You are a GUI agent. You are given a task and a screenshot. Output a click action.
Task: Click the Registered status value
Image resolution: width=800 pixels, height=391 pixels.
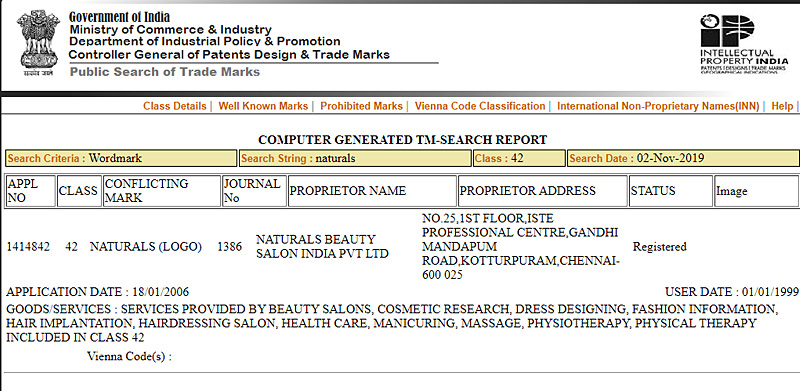pyautogui.click(x=660, y=247)
